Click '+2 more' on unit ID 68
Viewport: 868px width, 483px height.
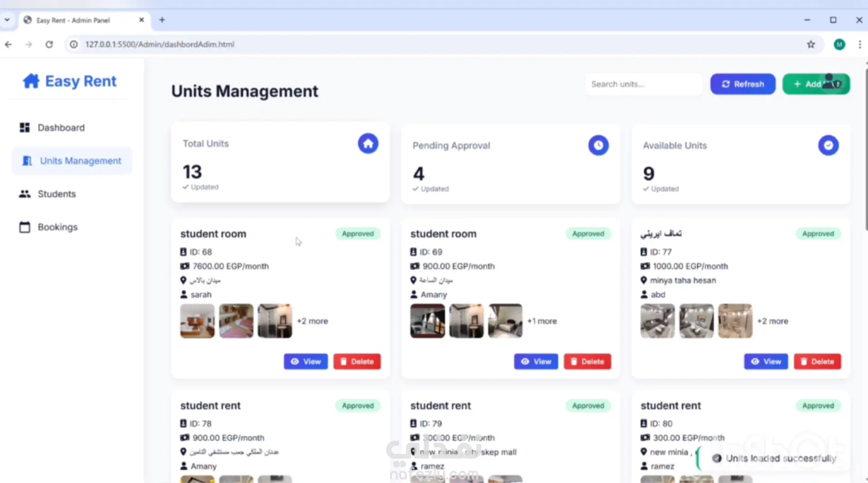click(312, 321)
